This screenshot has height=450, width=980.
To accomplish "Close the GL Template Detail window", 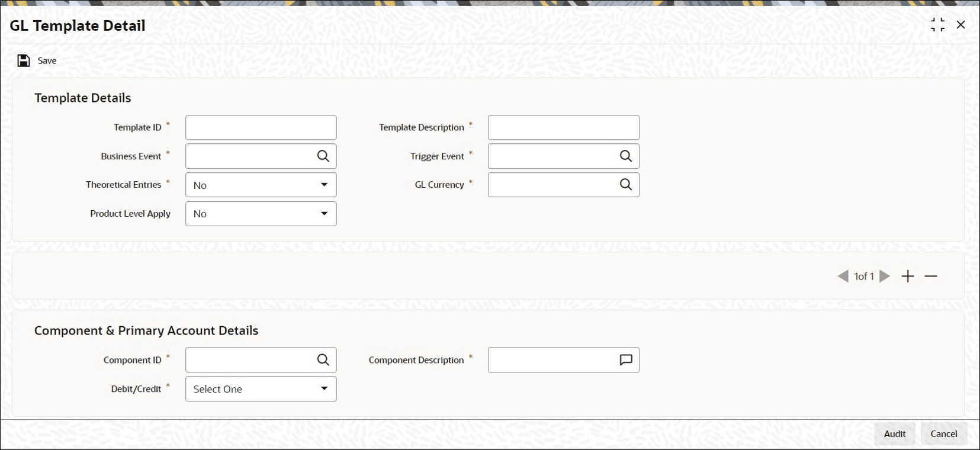I will pos(960,25).
